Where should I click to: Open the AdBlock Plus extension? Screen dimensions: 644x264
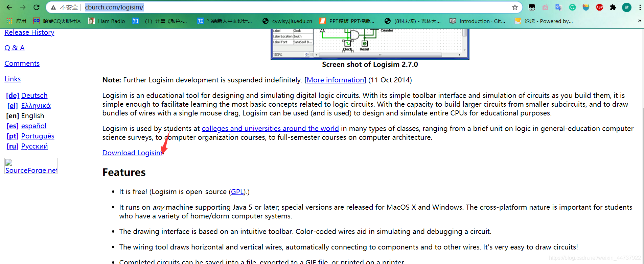coord(599,7)
